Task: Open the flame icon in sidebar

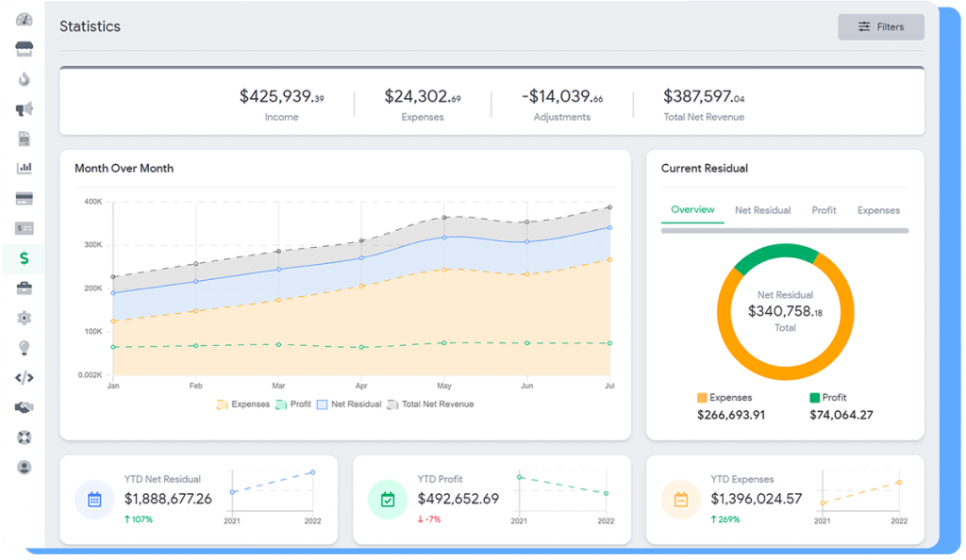Action: pyautogui.click(x=25, y=79)
